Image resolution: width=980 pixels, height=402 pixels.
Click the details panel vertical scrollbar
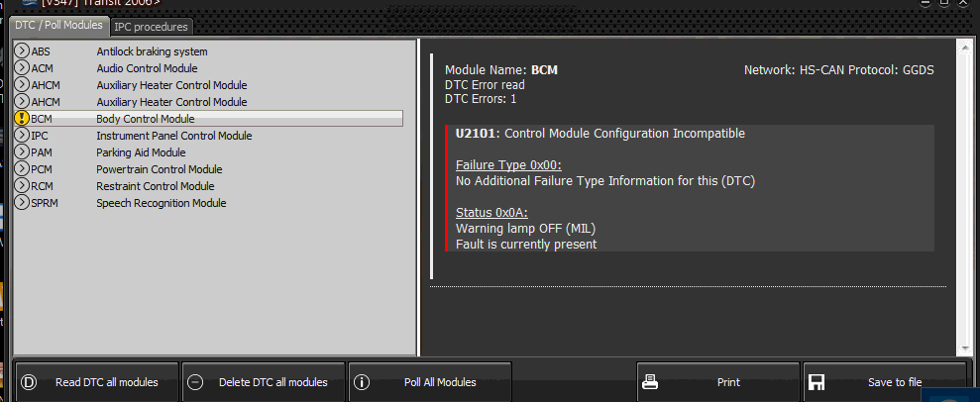point(965,198)
